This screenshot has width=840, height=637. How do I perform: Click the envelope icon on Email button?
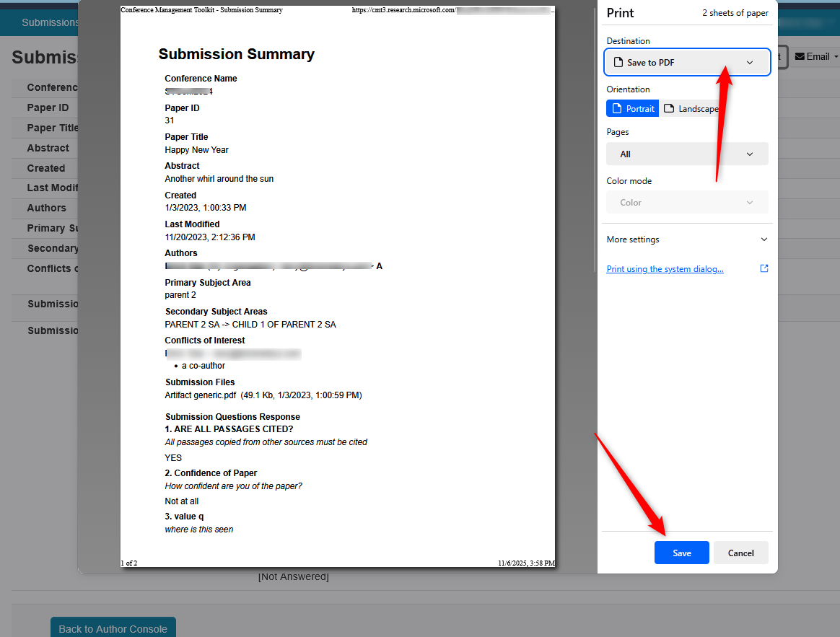800,56
